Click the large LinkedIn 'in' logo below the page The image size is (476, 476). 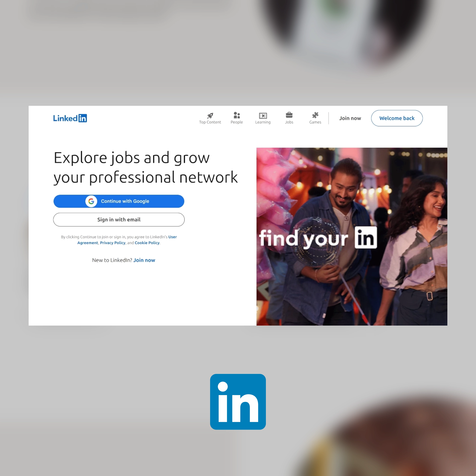coord(238,402)
